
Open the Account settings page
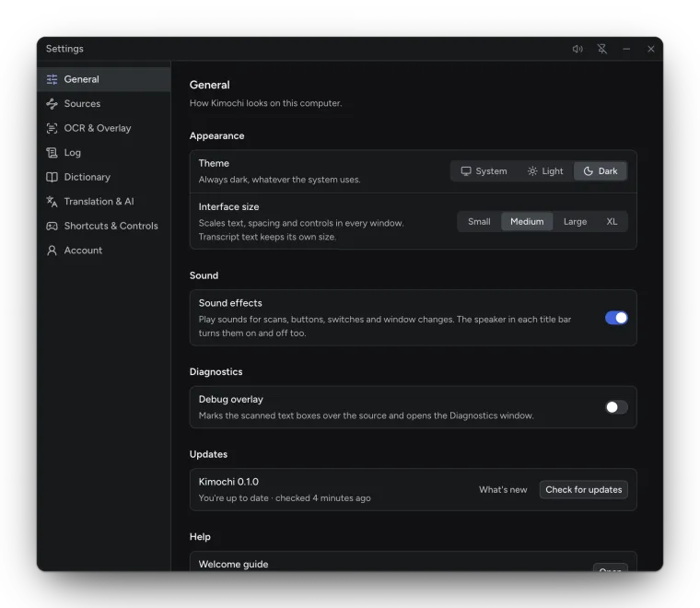pyautogui.click(x=104, y=251)
